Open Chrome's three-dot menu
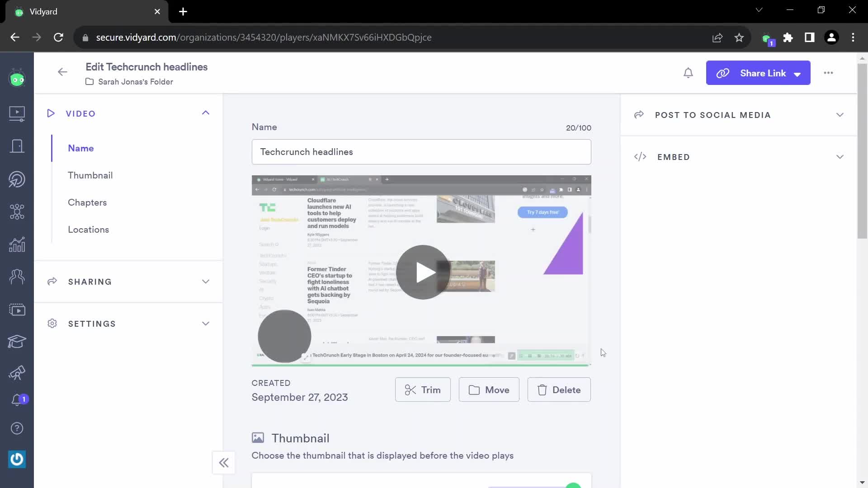 point(853,38)
